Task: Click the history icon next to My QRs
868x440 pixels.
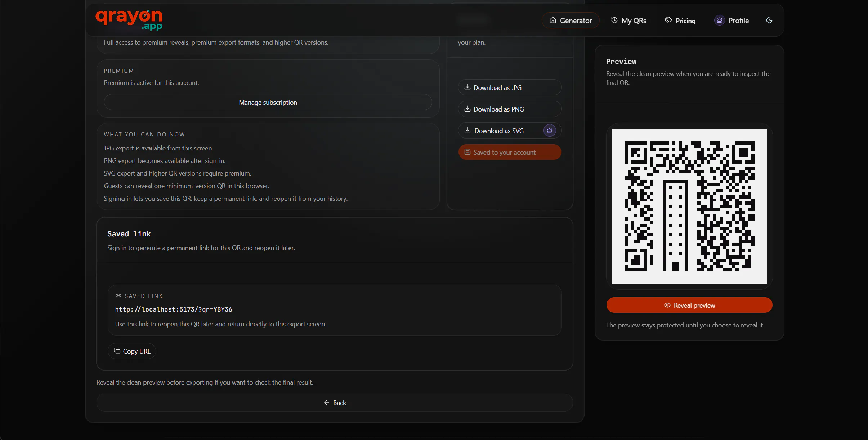Action: point(614,21)
